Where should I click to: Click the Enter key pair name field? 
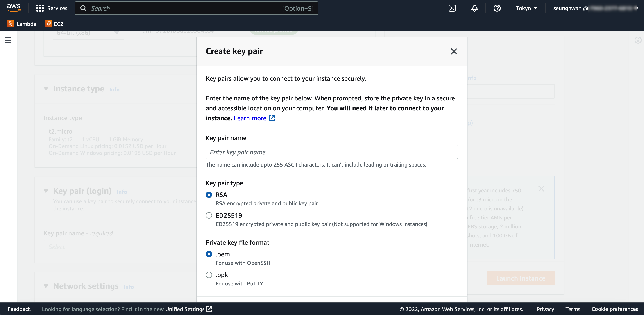pyautogui.click(x=331, y=152)
